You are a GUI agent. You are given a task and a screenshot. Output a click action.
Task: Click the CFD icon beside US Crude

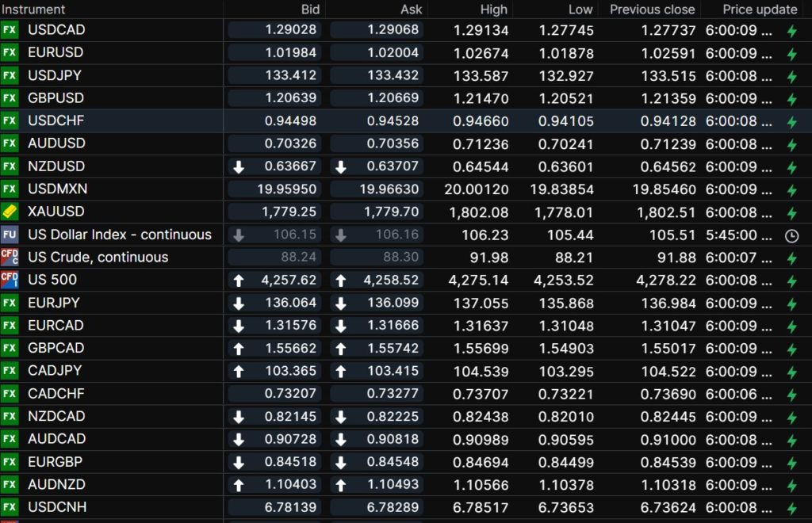click(10, 257)
